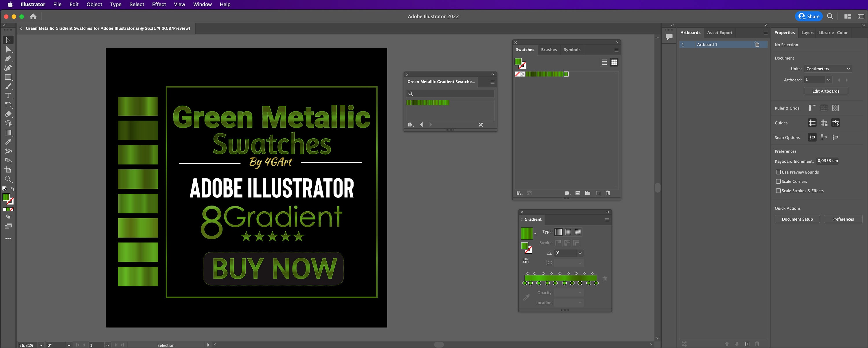The height and width of the screenshot is (348, 868).
Task: Expand the Artboard number dropdown
Action: (x=829, y=80)
